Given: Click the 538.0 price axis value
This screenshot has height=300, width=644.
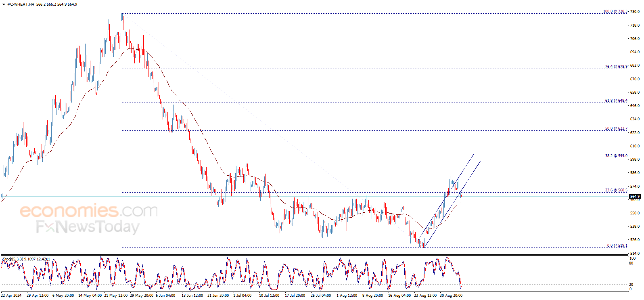Looking at the screenshot, I should 635,227.
